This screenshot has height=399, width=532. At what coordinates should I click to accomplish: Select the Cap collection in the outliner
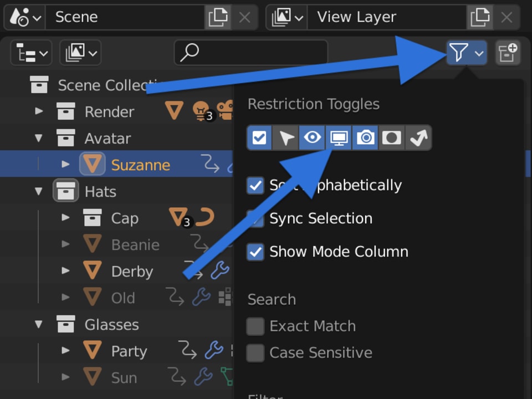[126, 218]
